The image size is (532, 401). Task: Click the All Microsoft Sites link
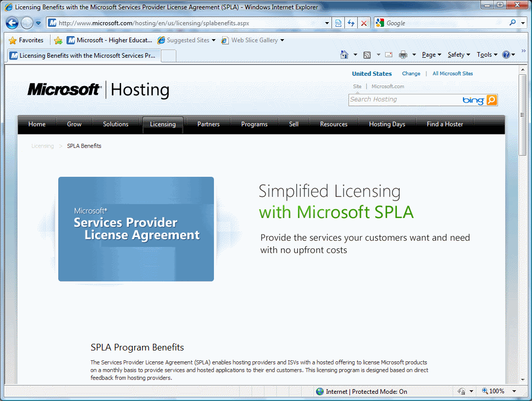452,74
